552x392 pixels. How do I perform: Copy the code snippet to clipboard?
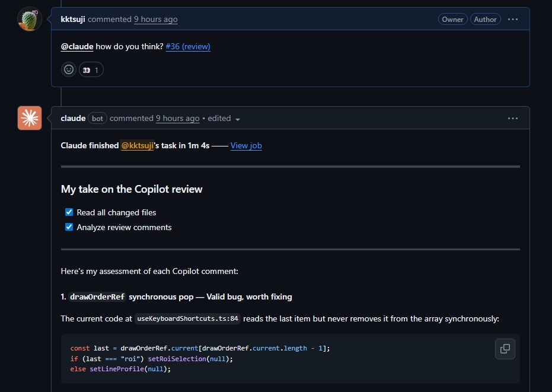505,349
